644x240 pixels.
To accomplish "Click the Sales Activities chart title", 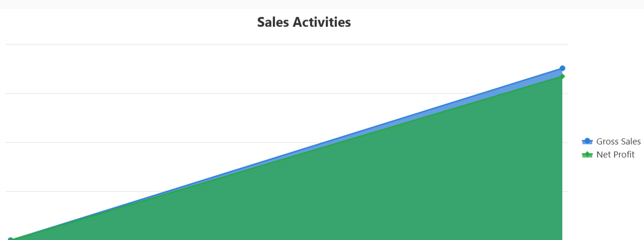I will 304,22.
